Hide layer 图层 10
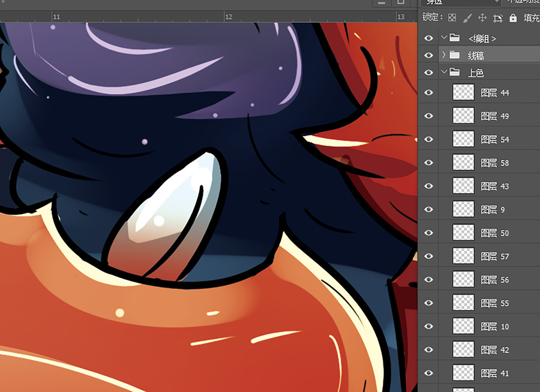Screen dimensions: 540x392 tap(428, 326)
